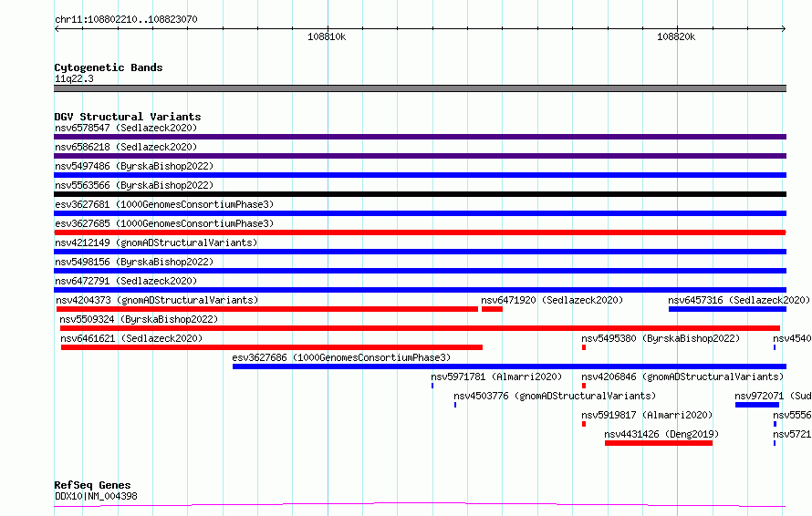
Task: Select the blue esv3627681 variant bar
Action: 420,213
